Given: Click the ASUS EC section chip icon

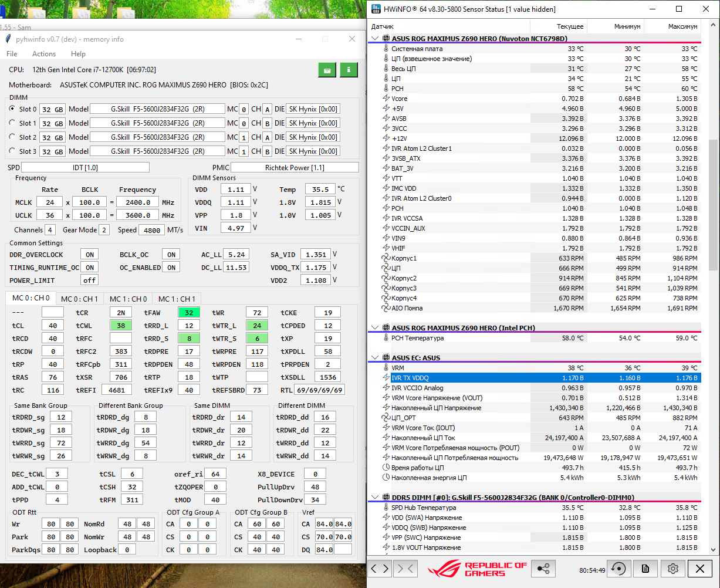Looking at the screenshot, I should pyautogui.click(x=386, y=357).
